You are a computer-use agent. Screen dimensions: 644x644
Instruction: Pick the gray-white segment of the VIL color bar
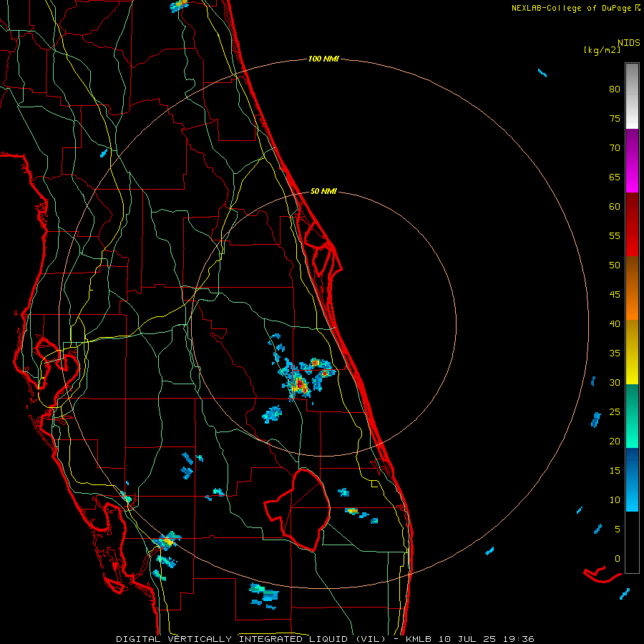[x=632, y=96]
